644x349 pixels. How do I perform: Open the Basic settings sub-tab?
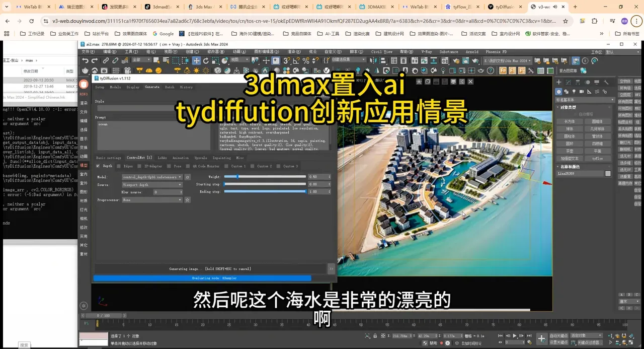click(x=109, y=158)
